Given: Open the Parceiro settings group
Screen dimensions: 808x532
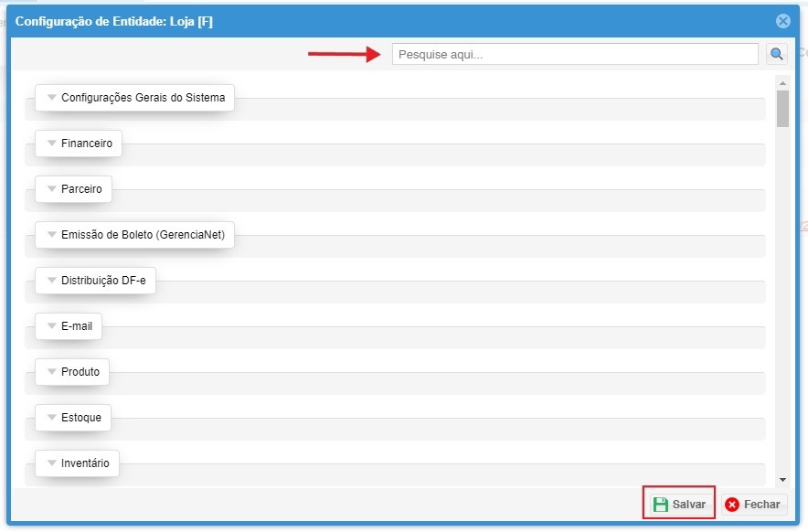Looking at the screenshot, I should coord(73,189).
